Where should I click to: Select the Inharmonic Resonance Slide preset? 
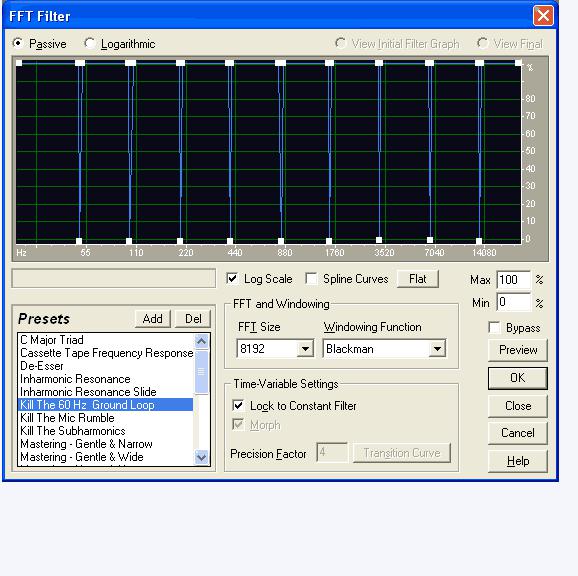pyautogui.click(x=105, y=392)
